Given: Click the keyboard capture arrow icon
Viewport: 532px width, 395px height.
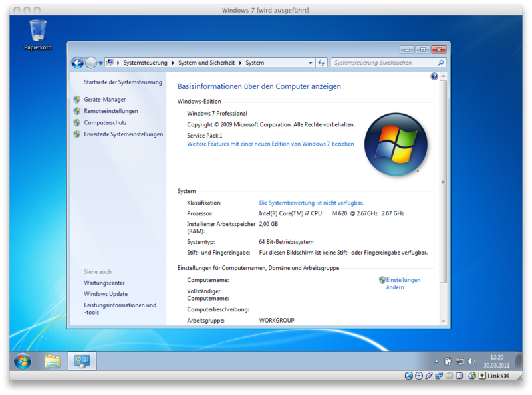Looking at the screenshot, I should 482,376.
